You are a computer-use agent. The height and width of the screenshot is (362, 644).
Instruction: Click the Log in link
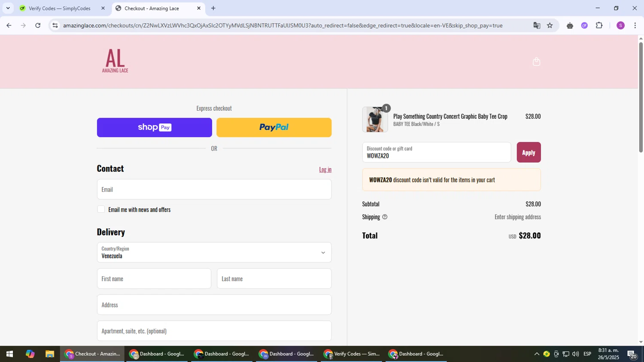click(x=325, y=169)
